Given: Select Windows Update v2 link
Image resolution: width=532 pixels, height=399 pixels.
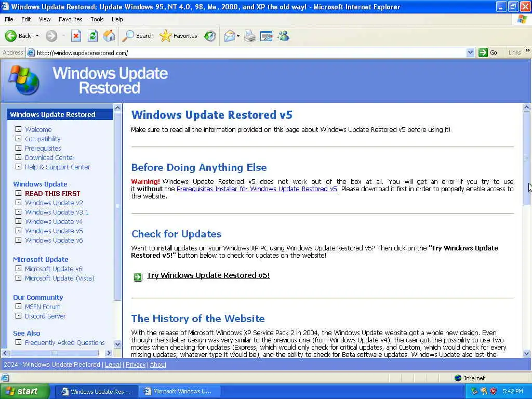Looking at the screenshot, I should [x=54, y=203].
